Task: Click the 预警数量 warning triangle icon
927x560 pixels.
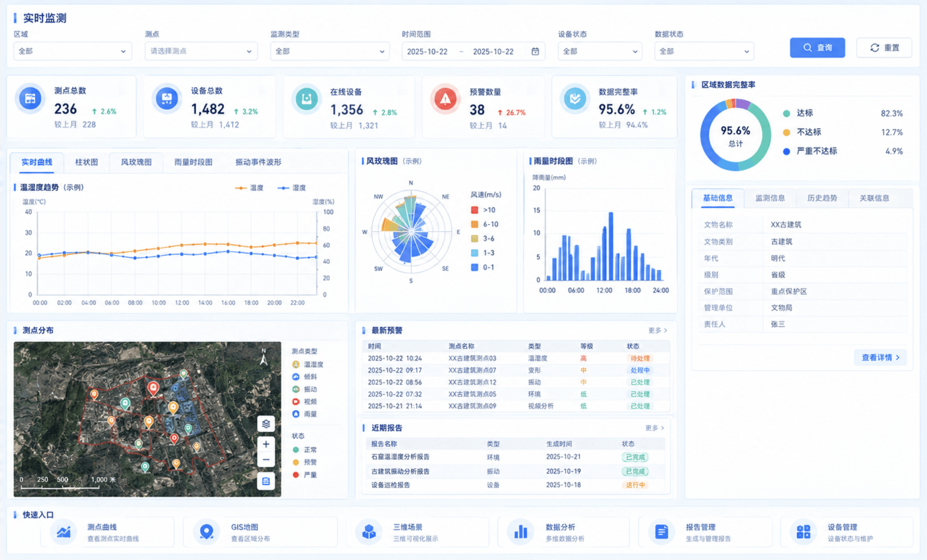Action: (x=445, y=99)
